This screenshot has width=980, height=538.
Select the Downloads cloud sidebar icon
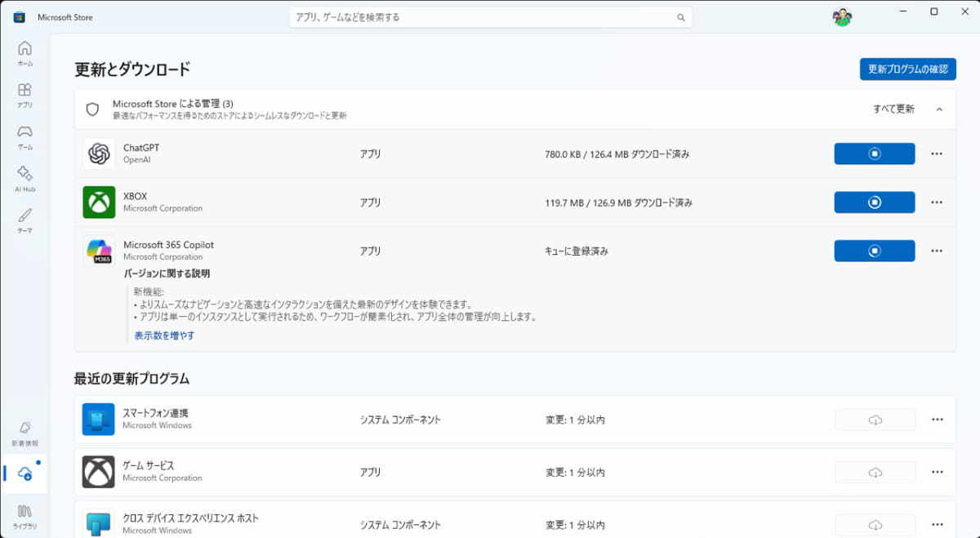[24, 474]
